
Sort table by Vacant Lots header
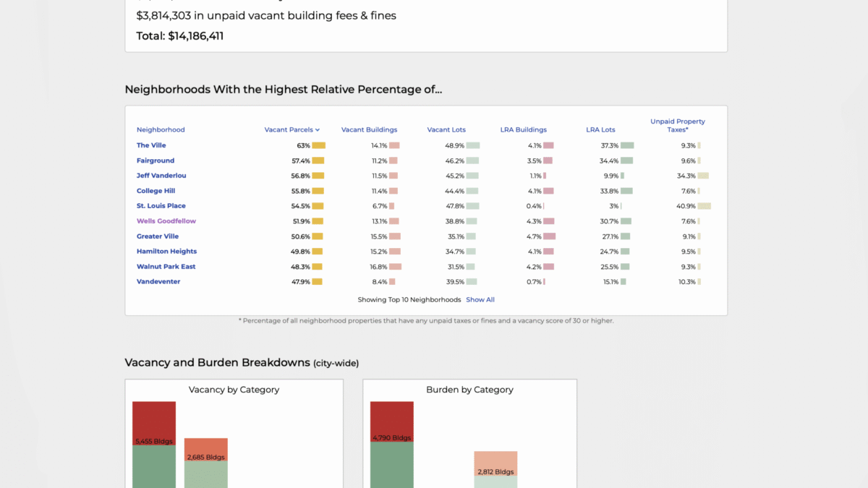tap(446, 130)
